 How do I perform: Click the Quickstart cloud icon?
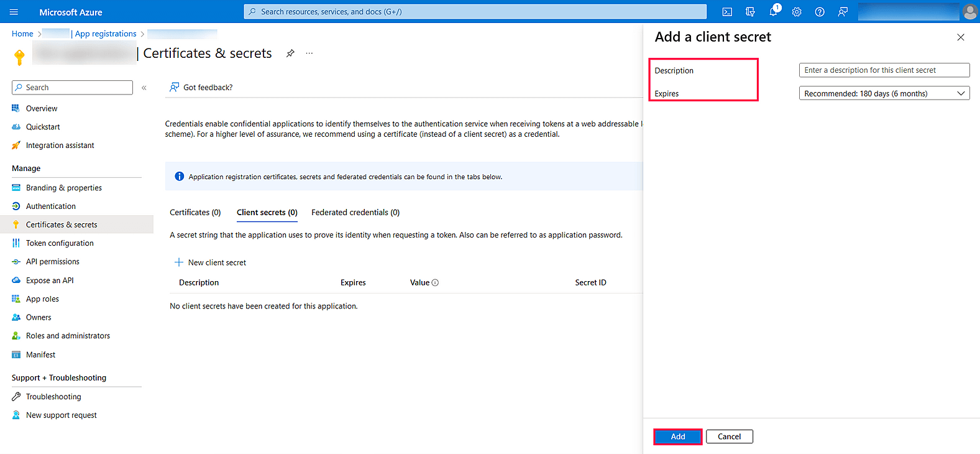[x=16, y=127]
